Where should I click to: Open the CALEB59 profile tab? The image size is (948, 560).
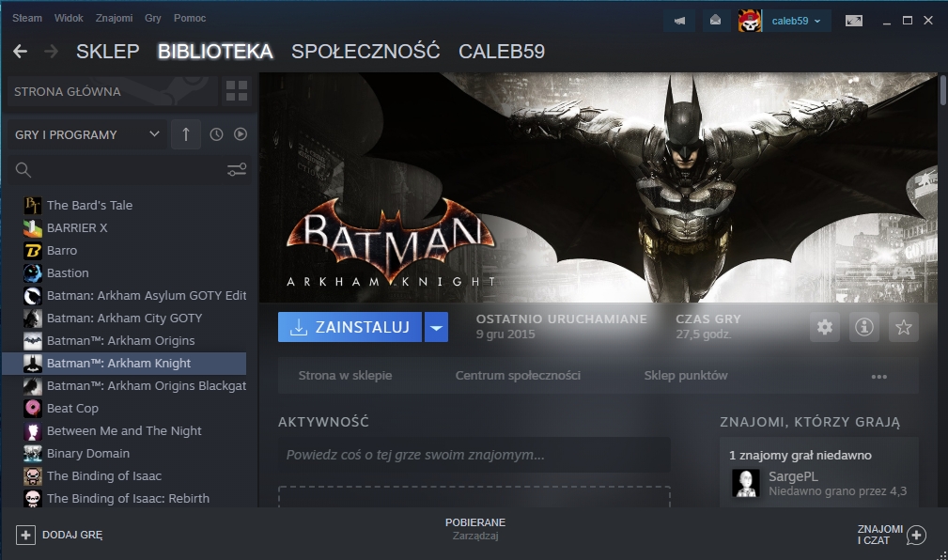point(501,52)
